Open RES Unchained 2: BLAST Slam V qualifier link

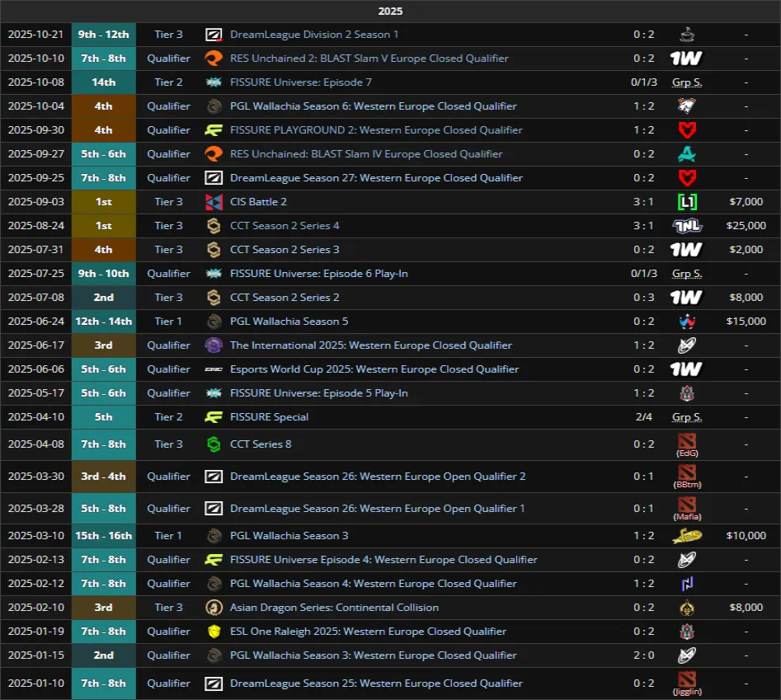(x=369, y=59)
